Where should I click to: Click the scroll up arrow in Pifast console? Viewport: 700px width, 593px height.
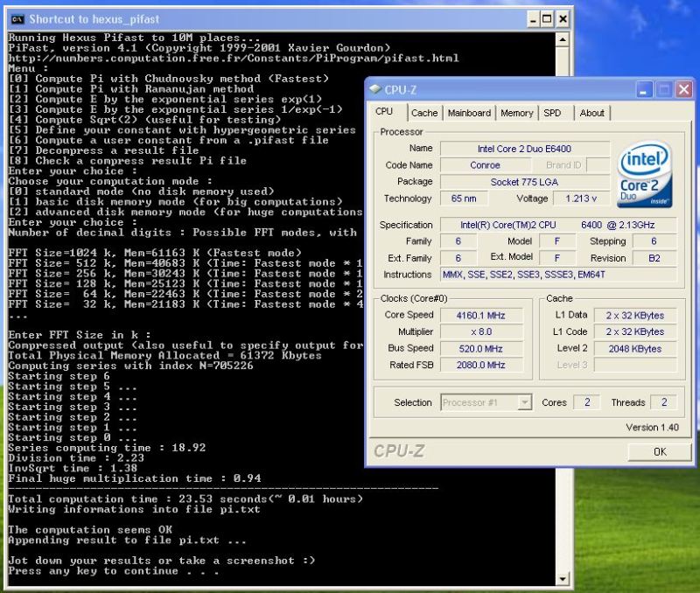coord(563,39)
